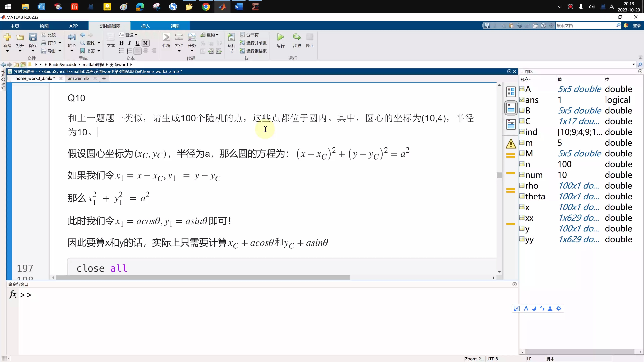Click the switch windows icon in quick access
Screen dimensions: 644x362
(535, 25)
